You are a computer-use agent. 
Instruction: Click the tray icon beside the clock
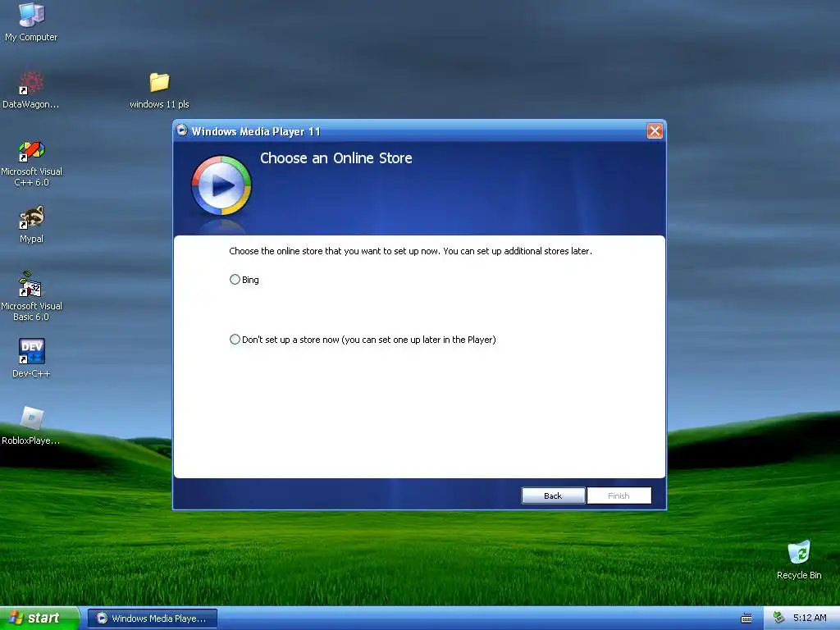tap(778, 618)
